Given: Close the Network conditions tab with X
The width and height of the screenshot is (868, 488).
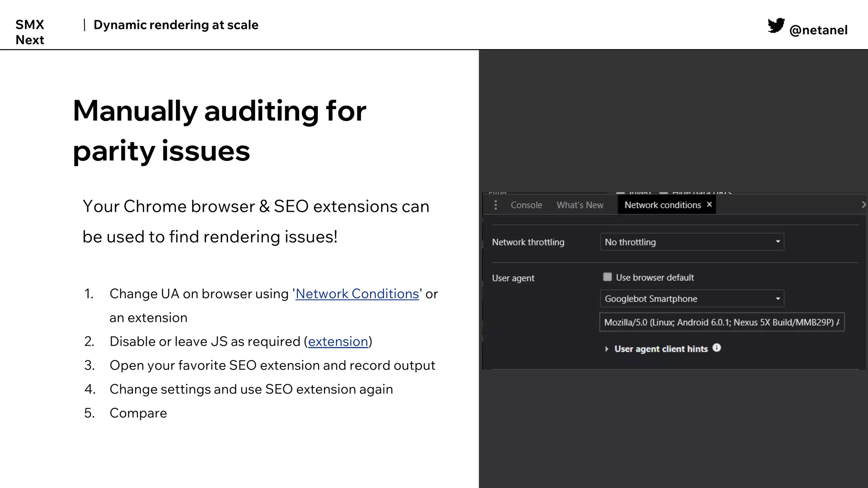Looking at the screenshot, I should (x=709, y=205).
